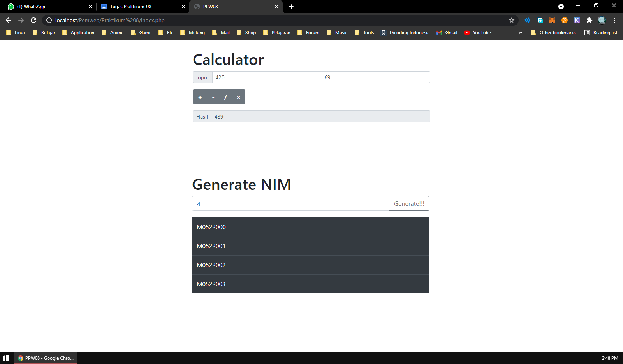The width and height of the screenshot is (623, 364).
Task: Open the YouTube bookmark
Action: click(x=477, y=33)
